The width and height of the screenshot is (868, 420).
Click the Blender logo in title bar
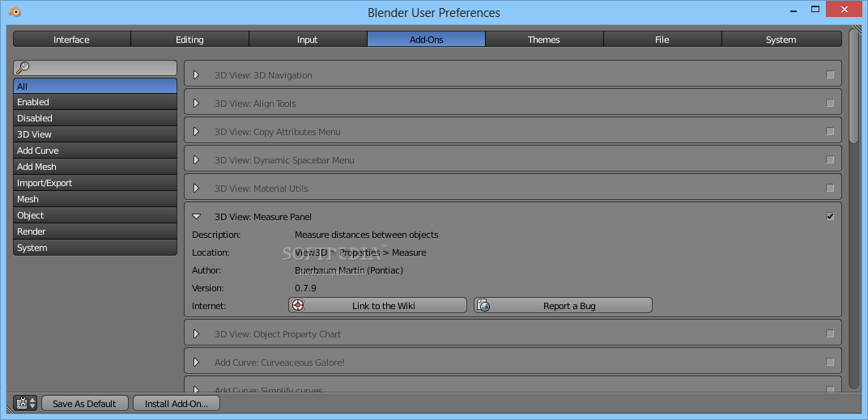tap(15, 11)
